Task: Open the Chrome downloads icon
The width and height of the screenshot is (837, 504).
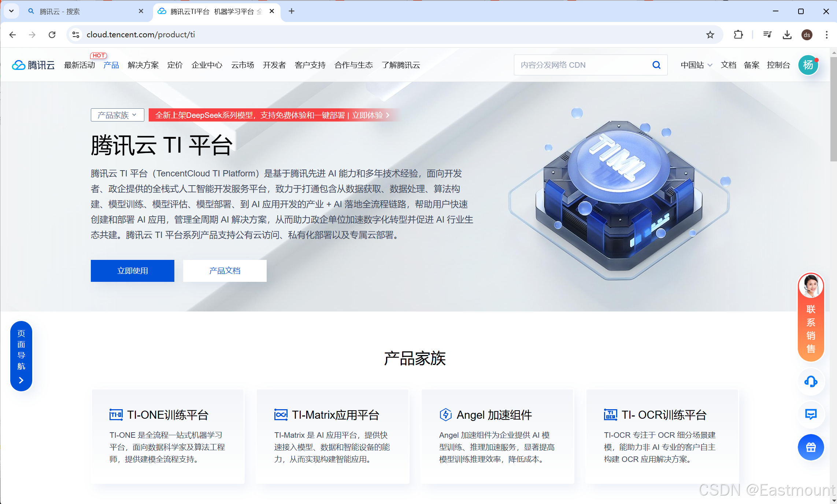Action: (x=787, y=35)
